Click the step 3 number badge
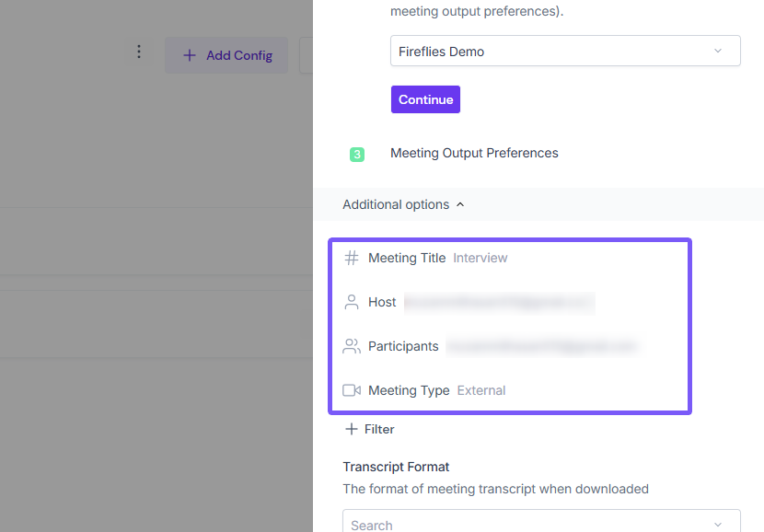 point(357,155)
